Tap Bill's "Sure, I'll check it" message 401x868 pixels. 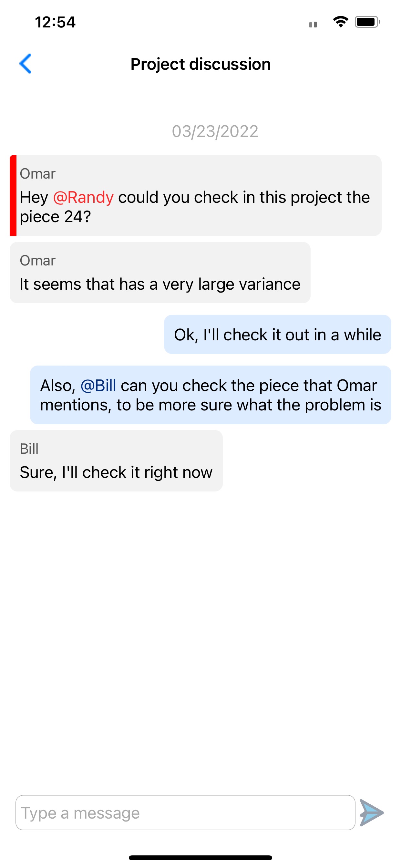point(116,460)
